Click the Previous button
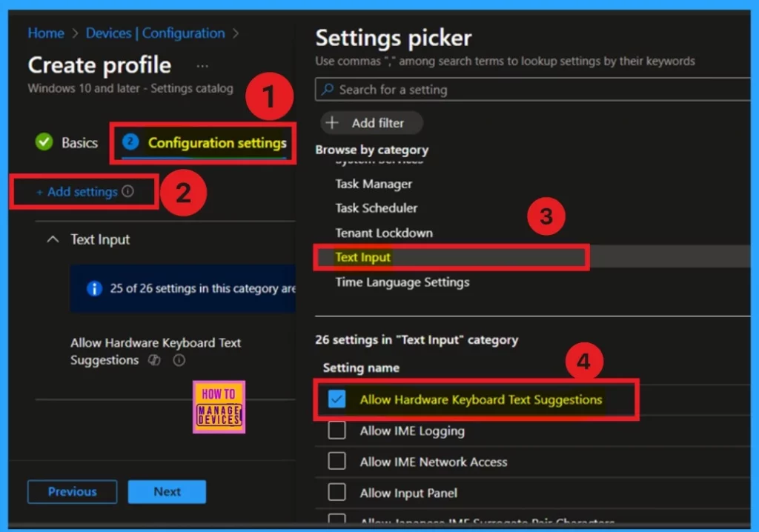The image size is (759, 532). 72,492
